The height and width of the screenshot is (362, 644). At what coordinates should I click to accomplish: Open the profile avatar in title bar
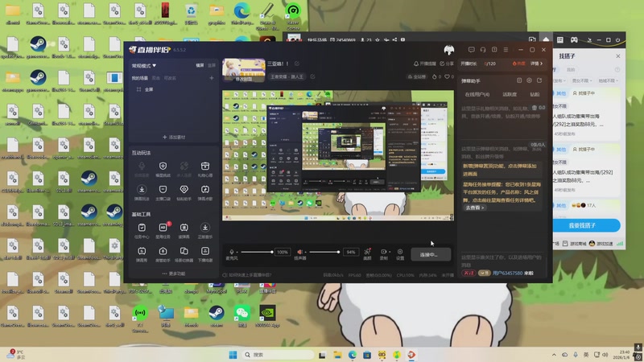(x=449, y=50)
